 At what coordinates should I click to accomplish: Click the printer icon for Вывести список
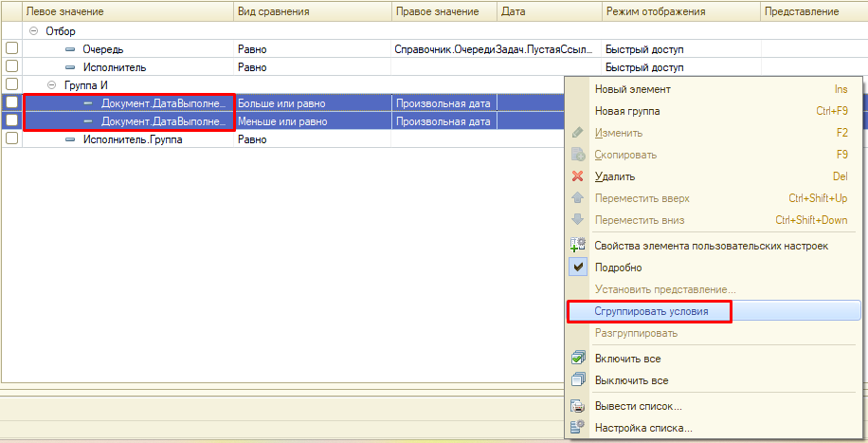coord(577,406)
